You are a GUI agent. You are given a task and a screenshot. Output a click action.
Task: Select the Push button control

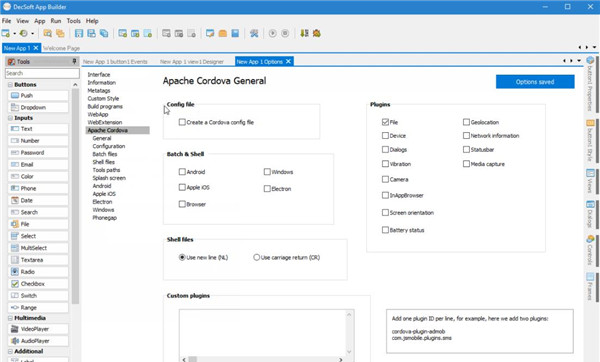38,95
